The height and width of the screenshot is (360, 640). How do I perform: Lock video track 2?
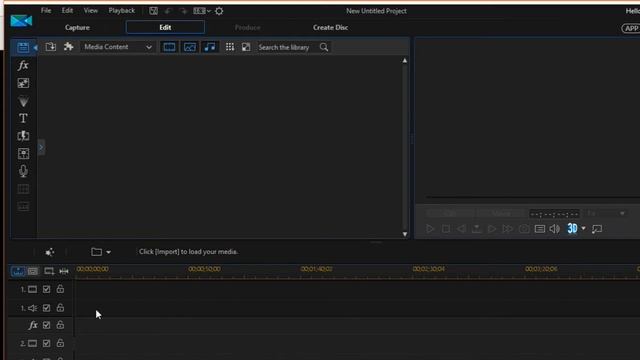click(60, 343)
